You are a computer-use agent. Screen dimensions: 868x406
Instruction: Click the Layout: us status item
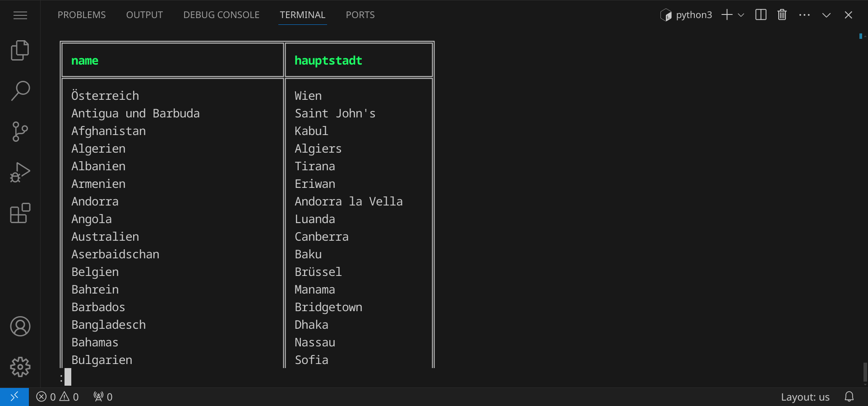coord(805,397)
